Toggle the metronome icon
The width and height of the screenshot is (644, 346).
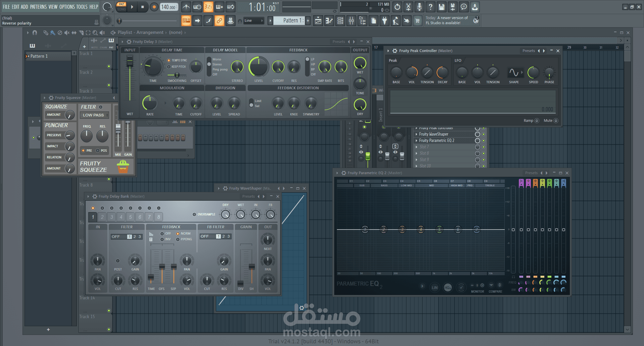[186, 7]
